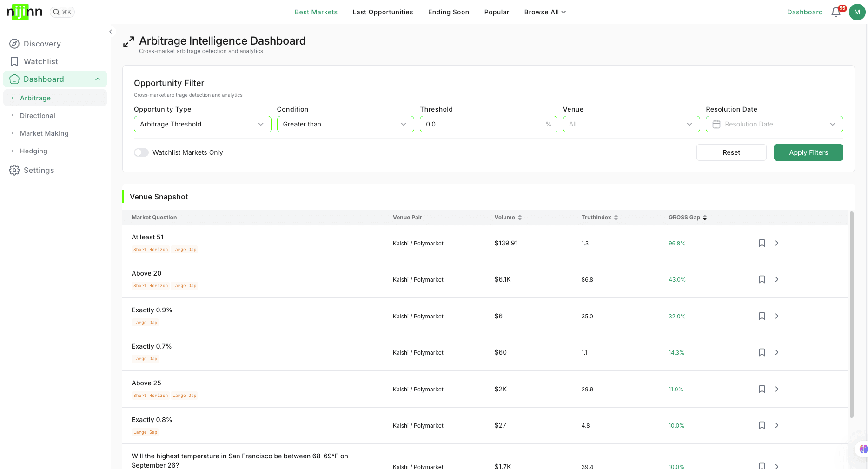
Task: Open the Opportunity Type dropdown
Action: pyautogui.click(x=203, y=124)
